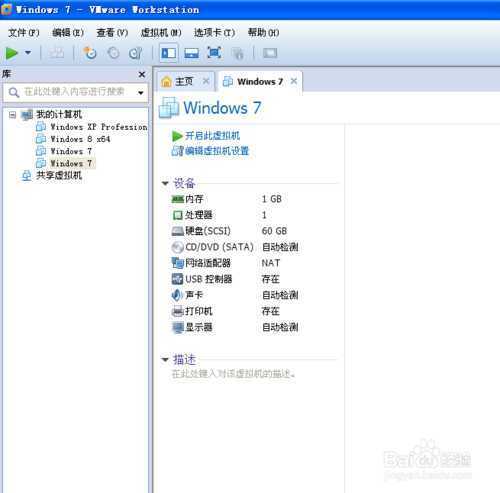Click the VMware Workstation title bar icon
The height and width of the screenshot is (493, 500).
pyautogui.click(x=7, y=9)
